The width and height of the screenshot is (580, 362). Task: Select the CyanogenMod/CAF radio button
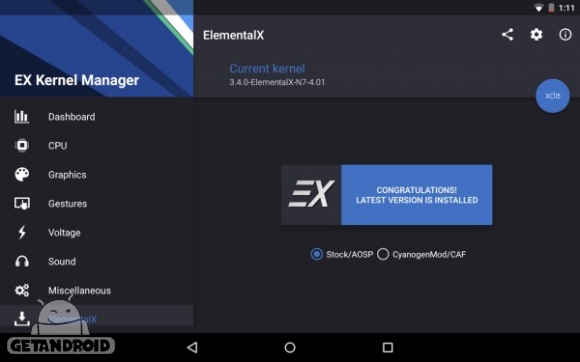click(383, 254)
